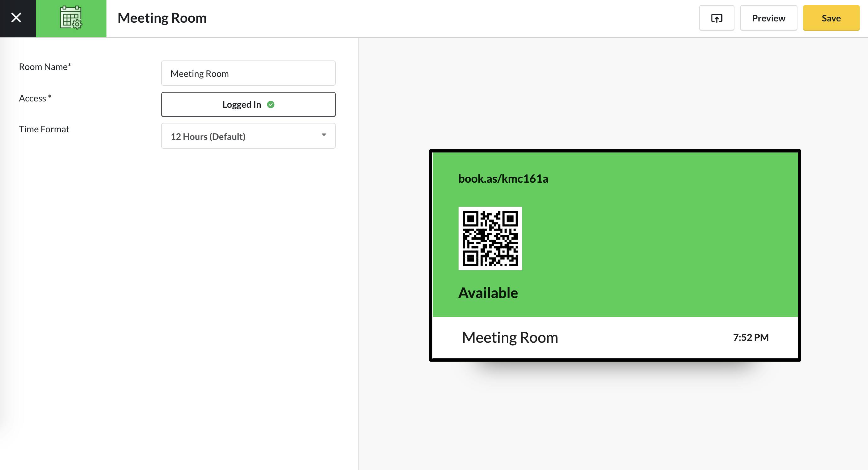Click the Room Name* label
Image resolution: width=868 pixels, height=470 pixels.
click(x=45, y=67)
